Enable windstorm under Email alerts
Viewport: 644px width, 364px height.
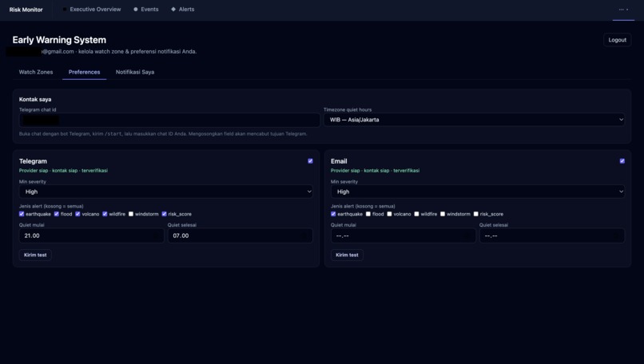[443, 214]
